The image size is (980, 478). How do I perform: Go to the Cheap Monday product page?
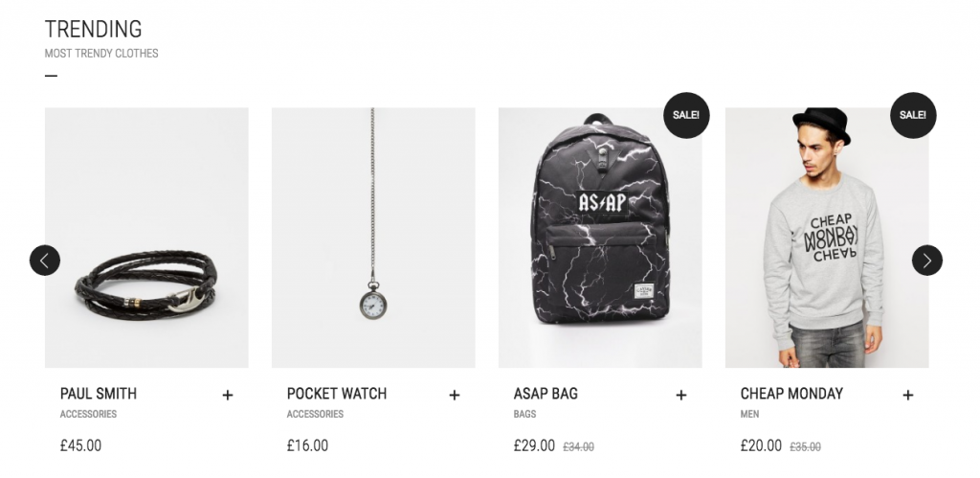(791, 393)
